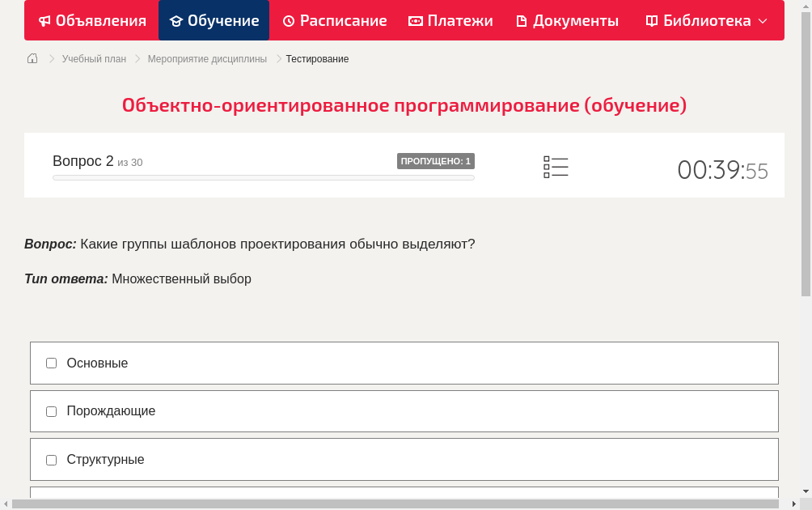Select the document icon beside Документы
Image resolution: width=812 pixels, height=510 pixels.
tap(520, 20)
